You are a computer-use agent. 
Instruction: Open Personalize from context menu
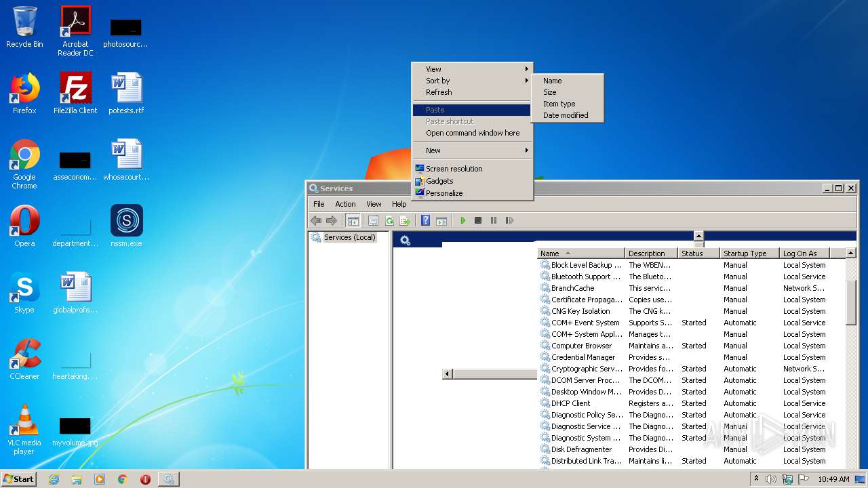point(472,193)
